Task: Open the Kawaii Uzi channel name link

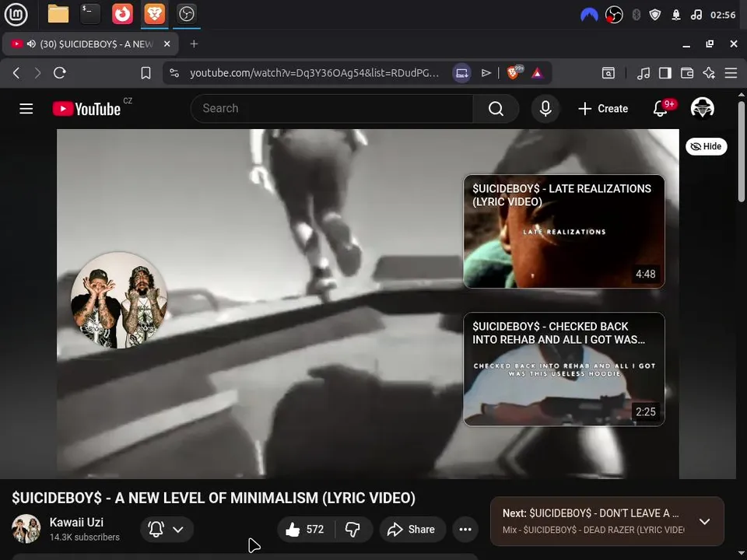Action: [x=76, y=523]
